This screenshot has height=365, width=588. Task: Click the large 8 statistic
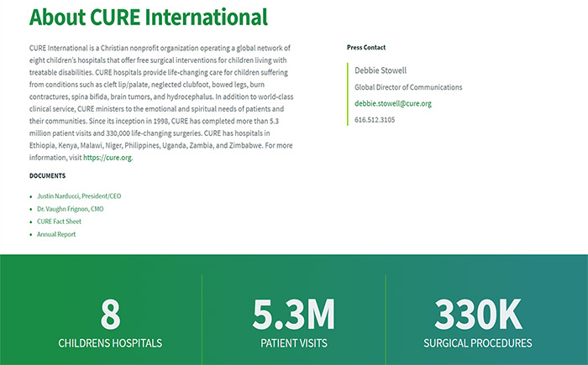click(110, 314)
